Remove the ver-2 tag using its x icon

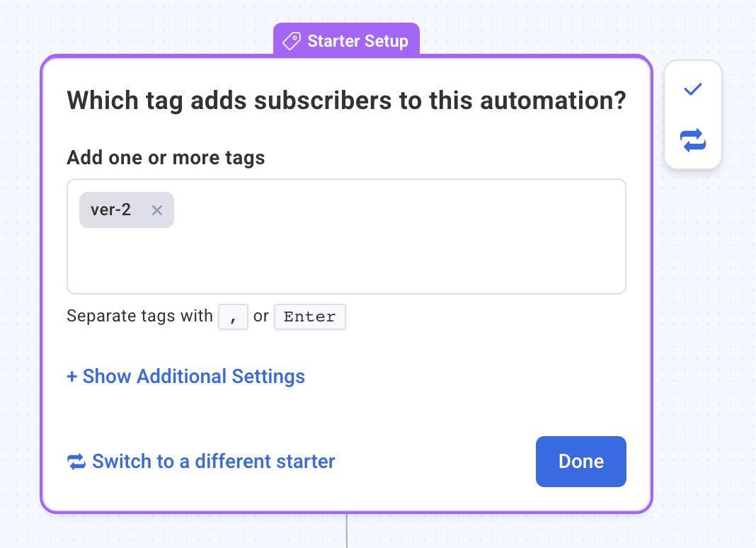[156, 210]
